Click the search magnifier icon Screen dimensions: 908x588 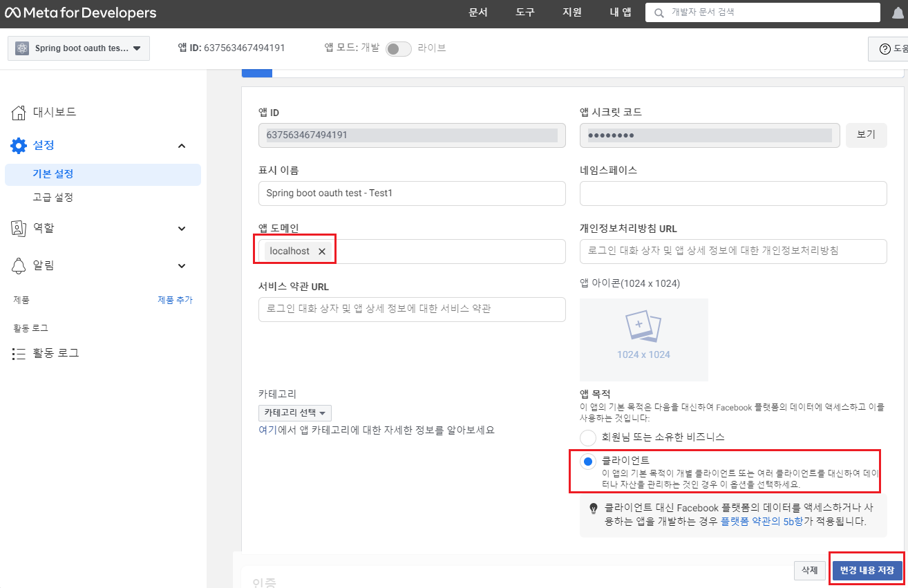pyautogui.click(x=659, y=12)
